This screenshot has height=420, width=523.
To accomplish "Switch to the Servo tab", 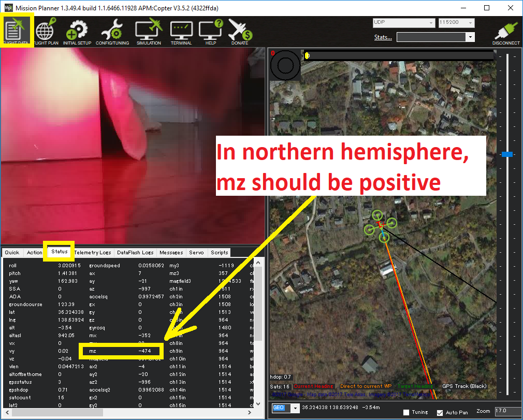I will 196,253.
